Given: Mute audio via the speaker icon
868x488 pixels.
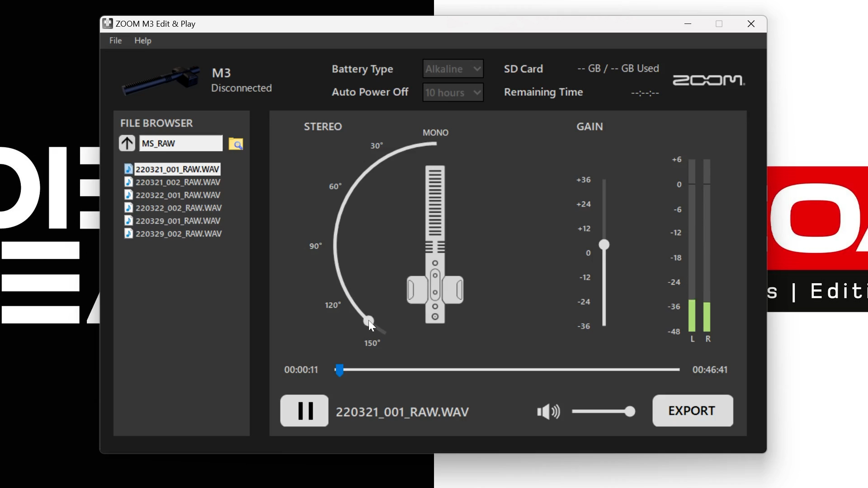Looking at the screenshot, I should (548, 411).
